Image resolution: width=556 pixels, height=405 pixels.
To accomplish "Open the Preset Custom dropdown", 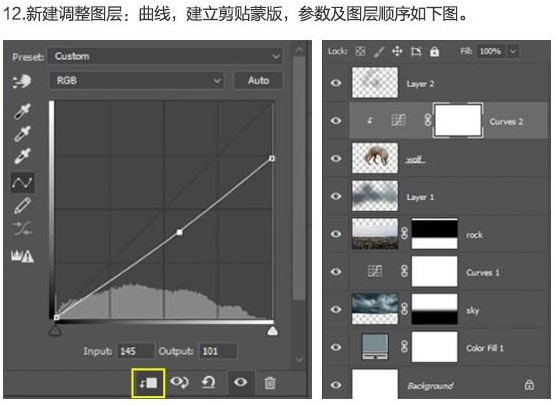I will [x=165, y=56].
